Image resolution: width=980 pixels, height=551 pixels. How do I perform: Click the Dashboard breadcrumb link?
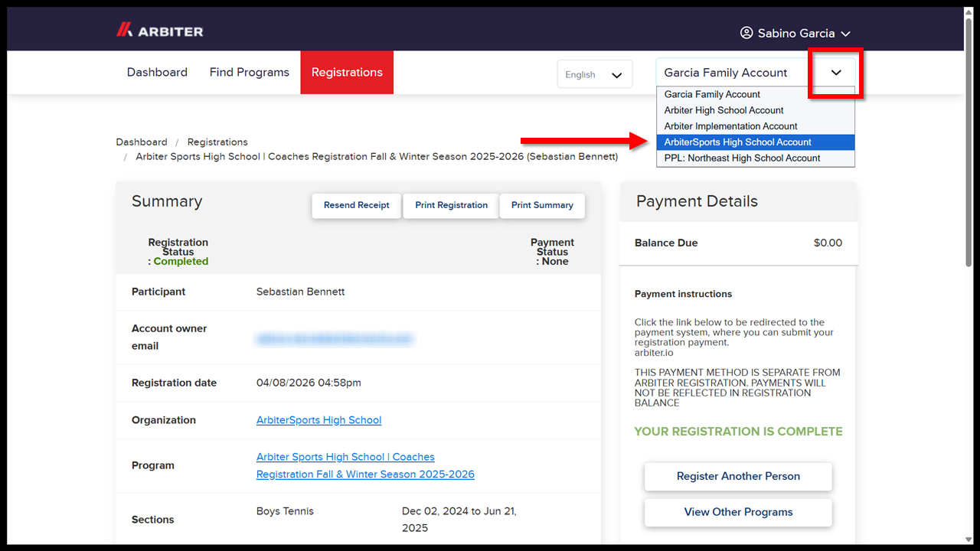pyautogui.click(x=142, y=142)
